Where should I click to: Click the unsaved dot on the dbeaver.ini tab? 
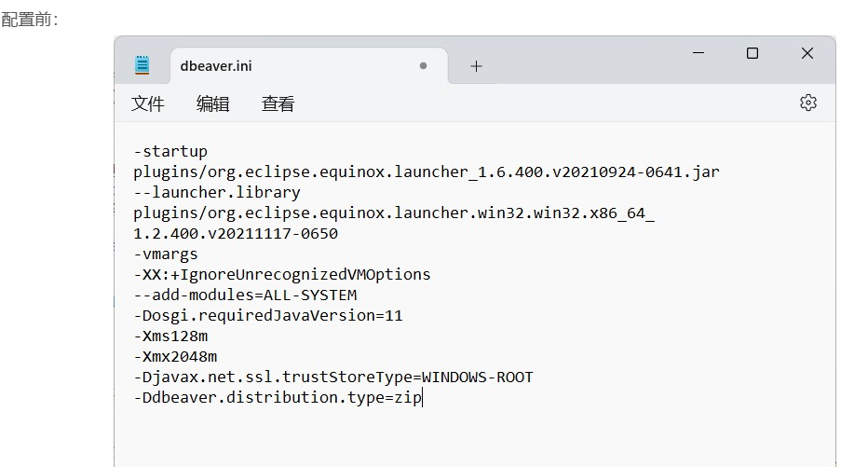click(423, 66)
